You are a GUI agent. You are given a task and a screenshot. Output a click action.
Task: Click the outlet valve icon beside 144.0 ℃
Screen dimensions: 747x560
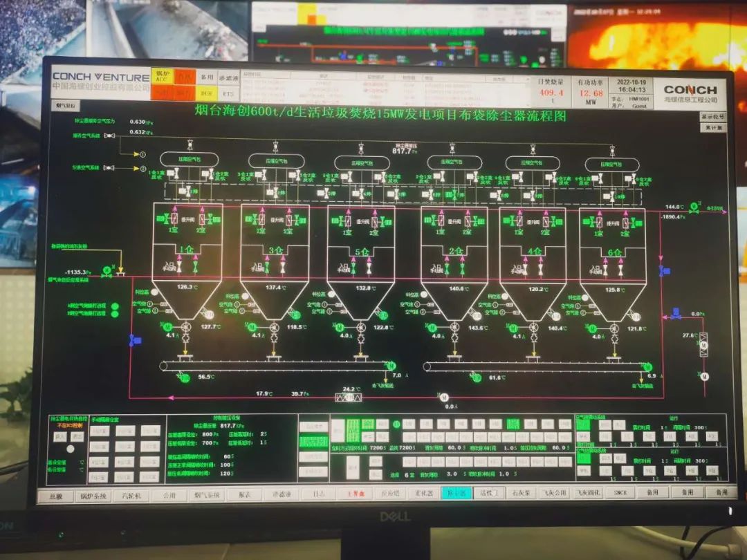(693, 207)
